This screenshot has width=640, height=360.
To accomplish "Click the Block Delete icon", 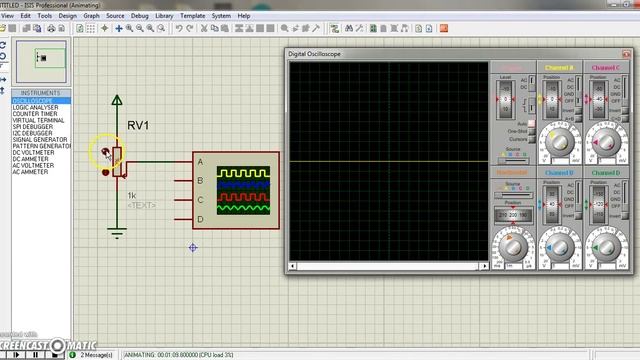I will click(x=270, y=28).
